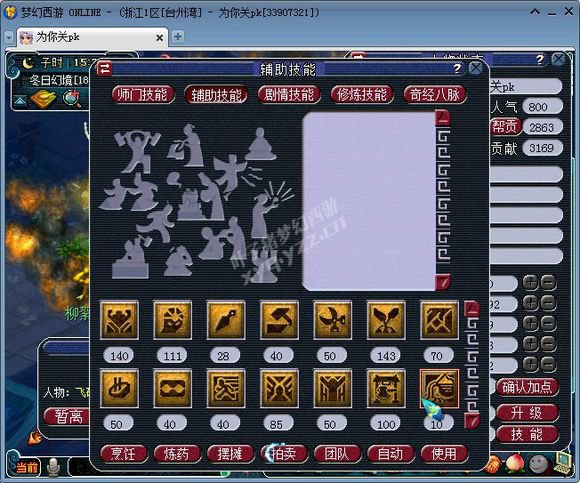
Task: Open the 奇经八脉 tab
Action: click(x=435, y=95)
